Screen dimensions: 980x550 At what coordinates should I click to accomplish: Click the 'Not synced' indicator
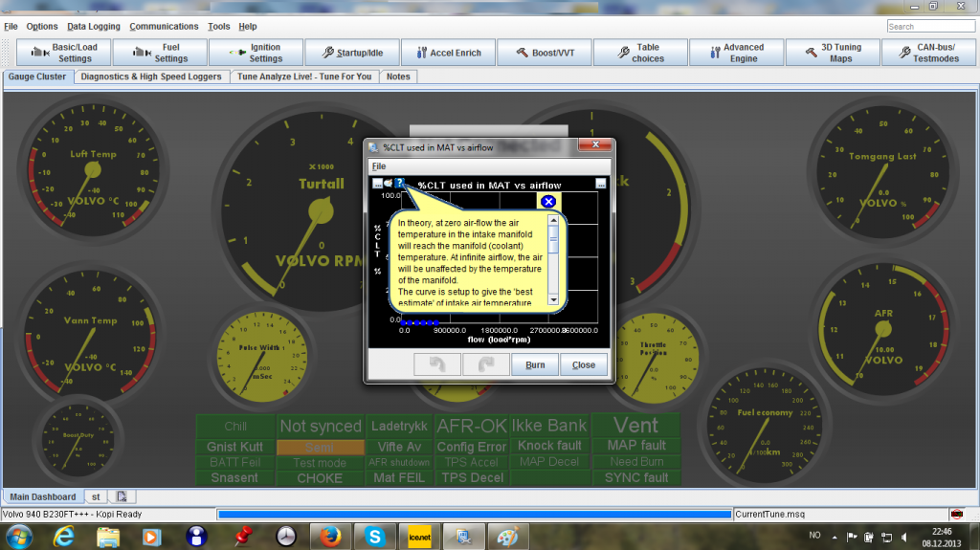[321, 427]
